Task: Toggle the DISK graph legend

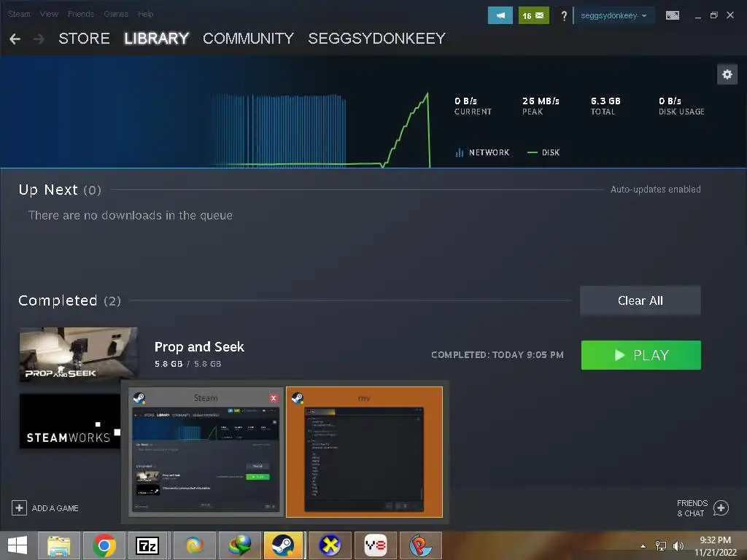Action: pyautogui.click(x=543, y=152)
